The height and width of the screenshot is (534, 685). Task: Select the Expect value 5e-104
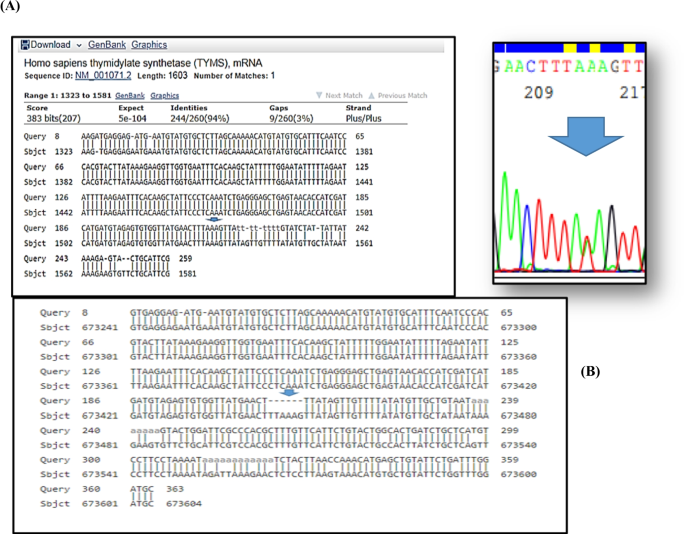132,118
